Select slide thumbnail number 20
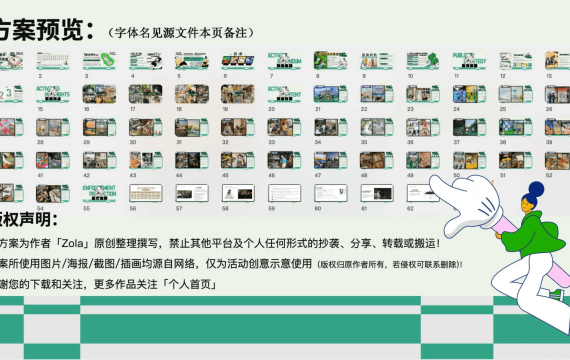The image size is (570, 360). coord(284,94)
